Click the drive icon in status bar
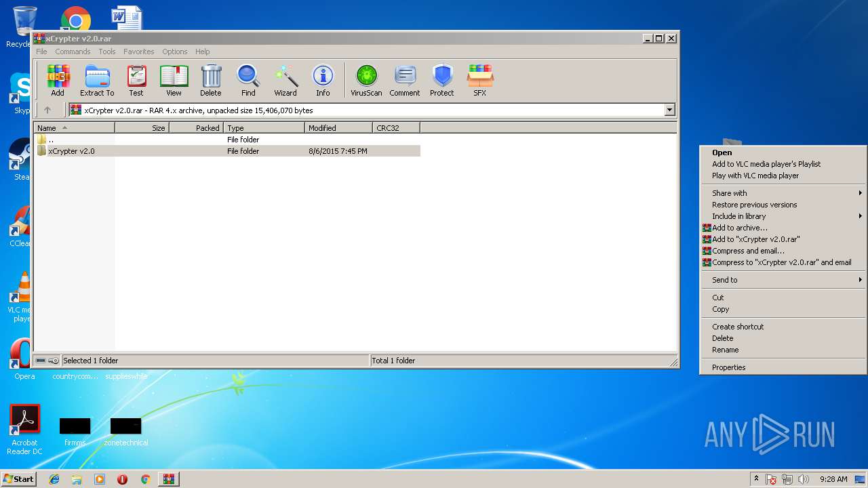The height and width of the screenshot is (488, 868). pyautogui.click(x=41, y=361)
